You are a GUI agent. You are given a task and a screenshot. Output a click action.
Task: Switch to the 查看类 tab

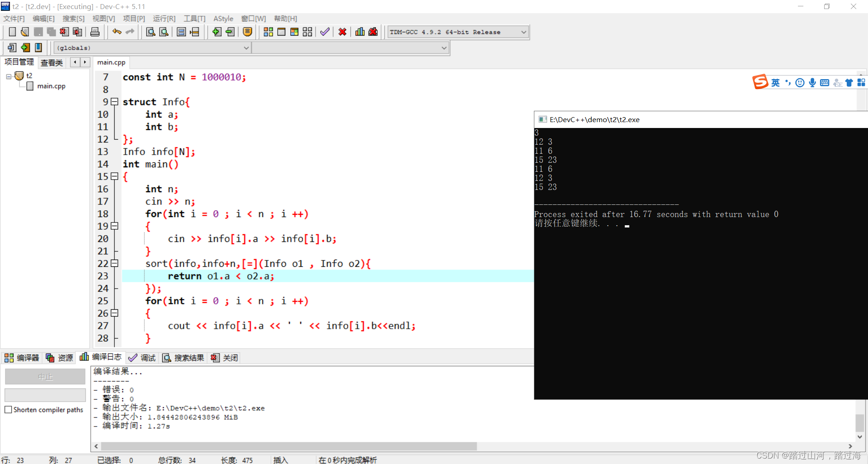52,62
